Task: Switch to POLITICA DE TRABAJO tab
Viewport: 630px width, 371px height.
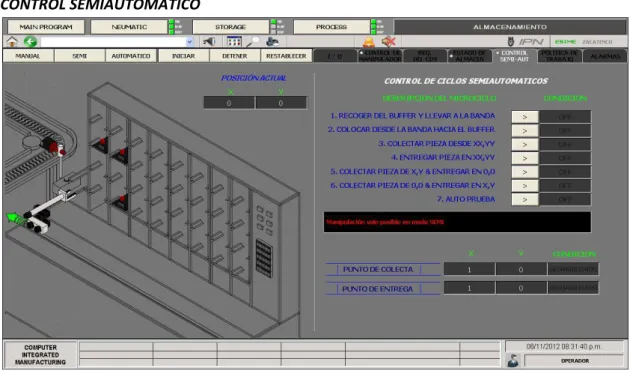Action: (x=559, y=56)
